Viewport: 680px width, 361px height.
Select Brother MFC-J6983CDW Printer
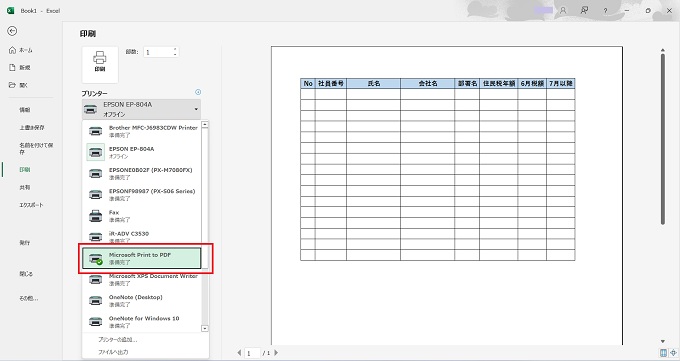[142, 131]
